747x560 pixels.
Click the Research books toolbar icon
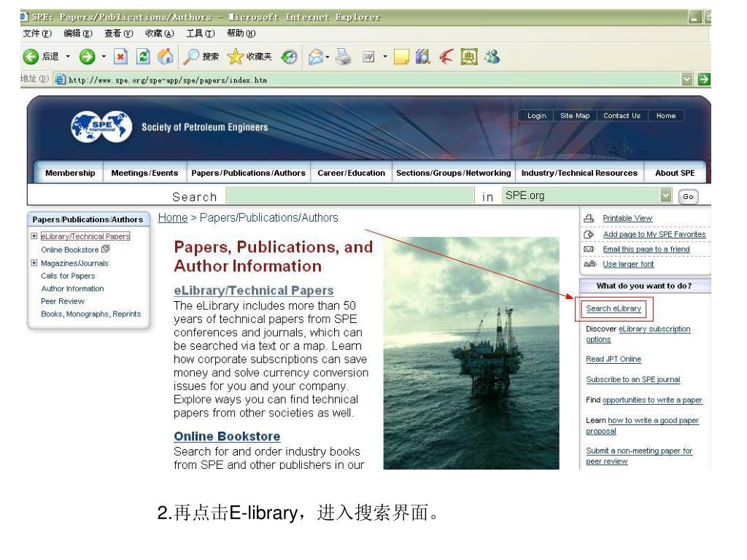coord(423,57)
